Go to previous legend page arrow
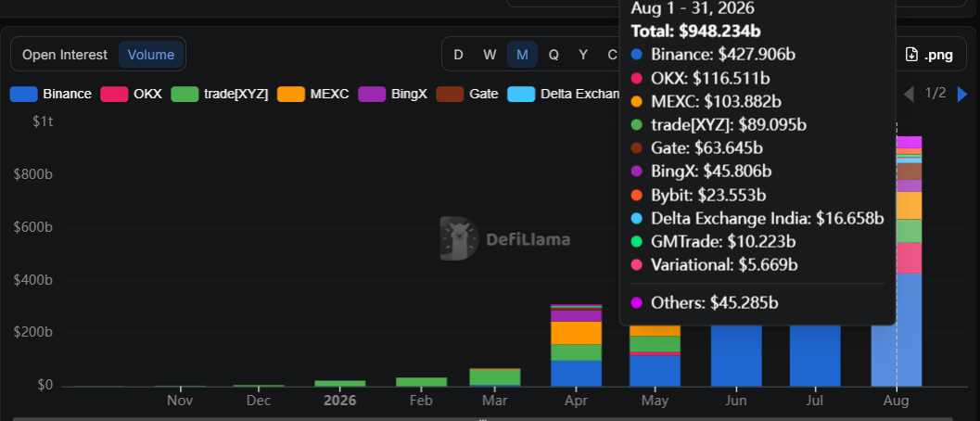980x421 pixels. click(909, 94)
